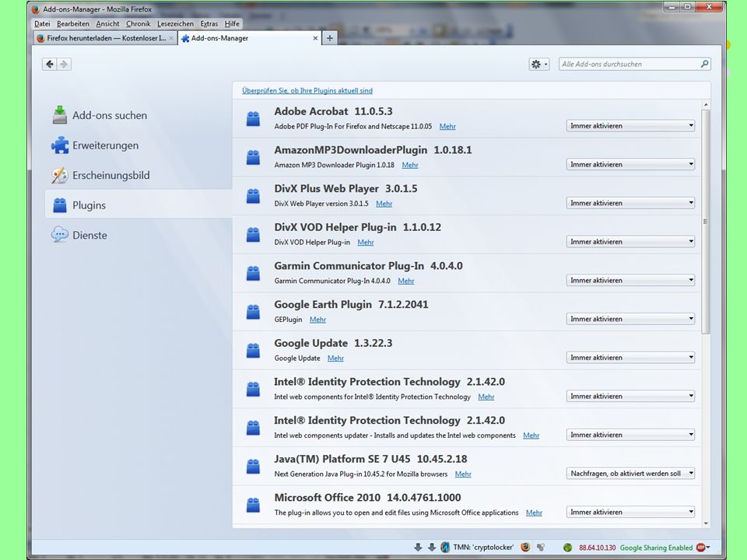
Task: Click the Adblock Plus status bar icon
Action: coord(701,548)
